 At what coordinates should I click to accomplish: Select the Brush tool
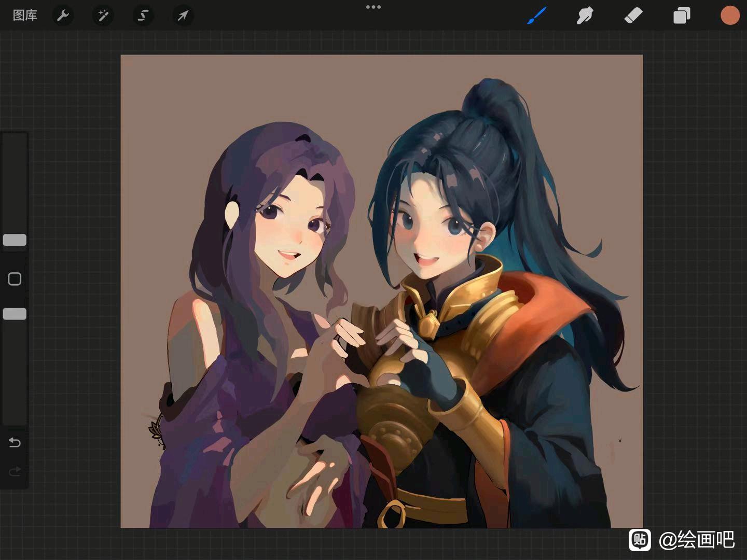click(537, 16)
